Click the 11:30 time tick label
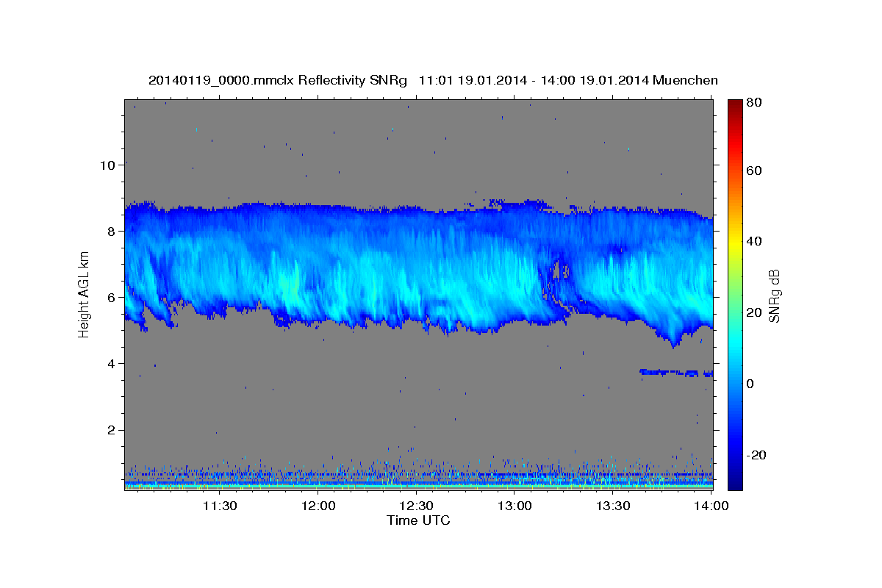 220,506
